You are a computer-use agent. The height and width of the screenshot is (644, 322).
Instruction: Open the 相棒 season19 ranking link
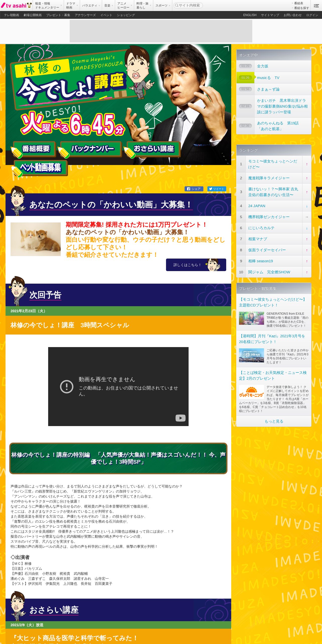tap(261, 261)
